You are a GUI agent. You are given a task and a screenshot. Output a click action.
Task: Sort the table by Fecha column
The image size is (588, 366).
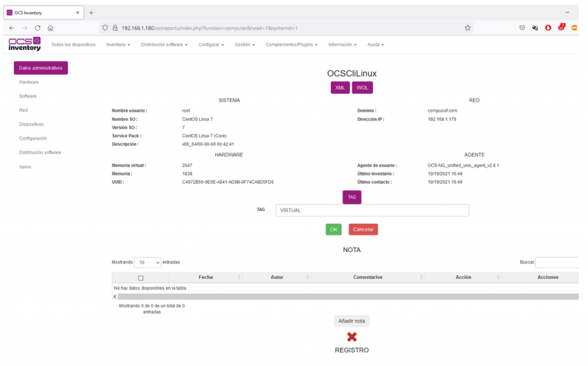206,277
